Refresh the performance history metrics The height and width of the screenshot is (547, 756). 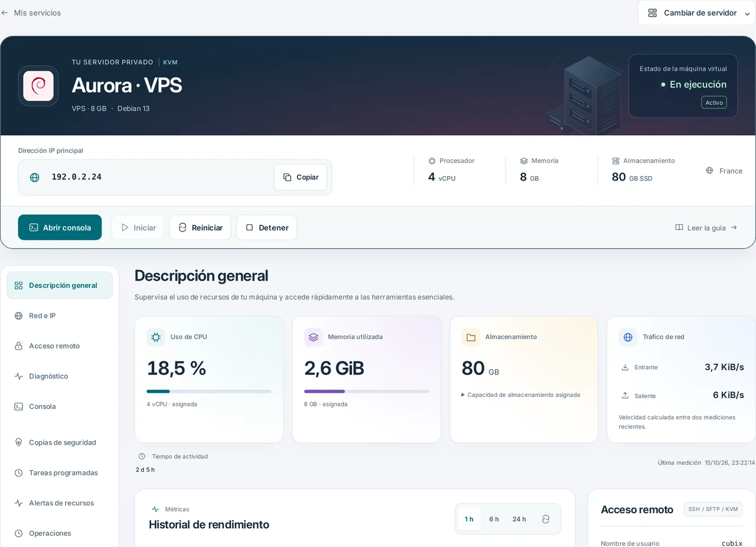click(546, 519)
